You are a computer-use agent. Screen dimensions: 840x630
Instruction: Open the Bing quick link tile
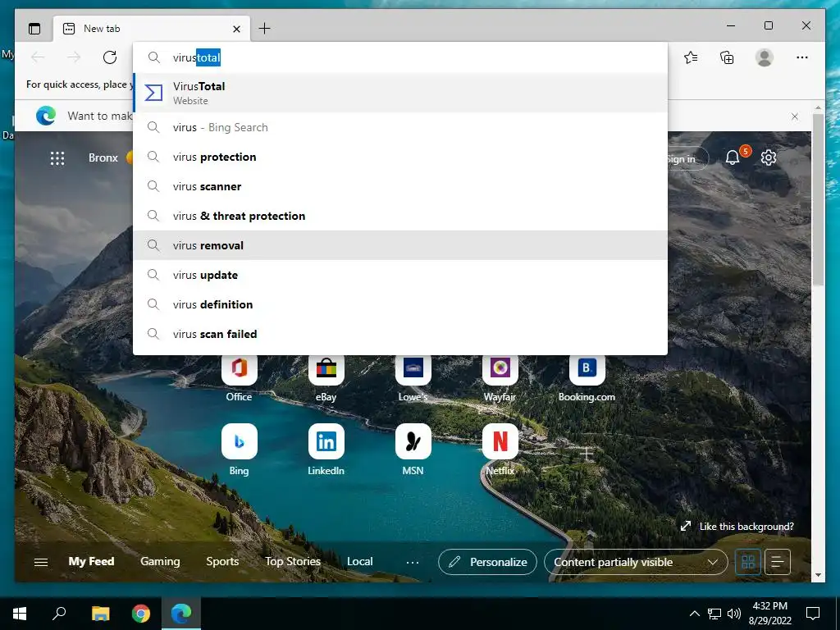[239, 450]
